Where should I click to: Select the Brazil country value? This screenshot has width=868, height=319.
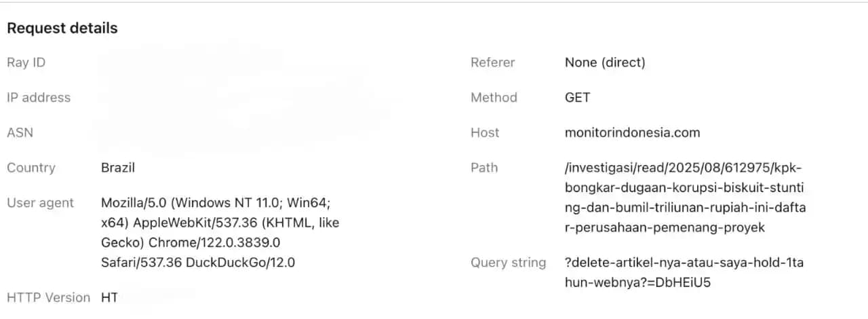(x=118, y=168)
